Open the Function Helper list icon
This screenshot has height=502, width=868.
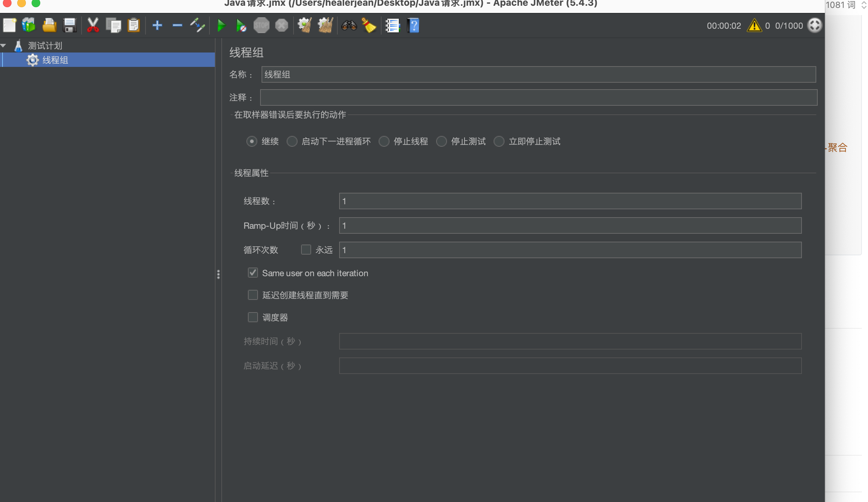point(392,26)
